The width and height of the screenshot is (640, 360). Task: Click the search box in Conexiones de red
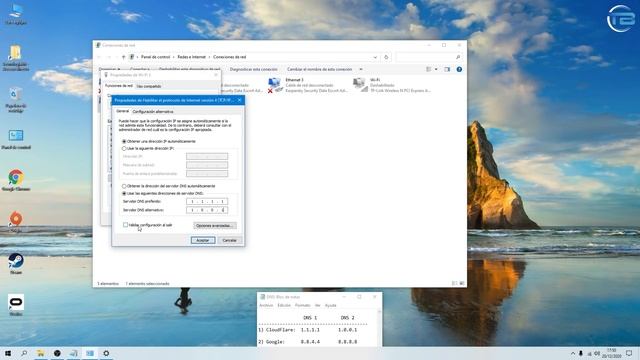click(x=429, y=57)
